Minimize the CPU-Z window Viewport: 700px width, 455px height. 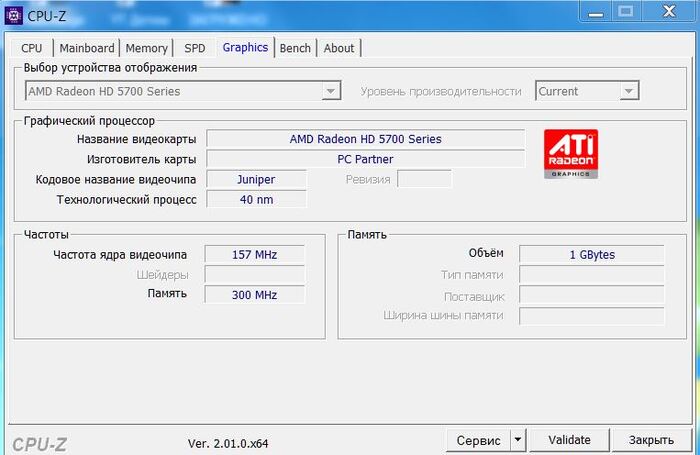pos(596,12)
